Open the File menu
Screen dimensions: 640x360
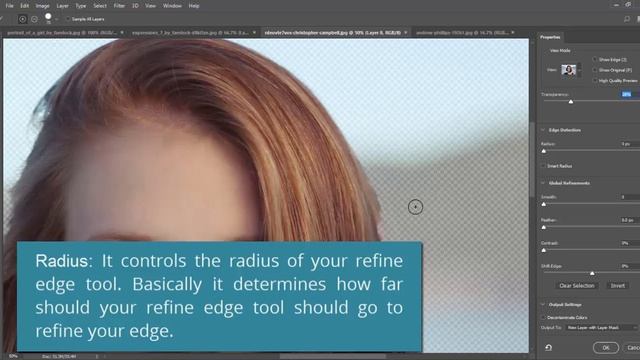(9, 6)
